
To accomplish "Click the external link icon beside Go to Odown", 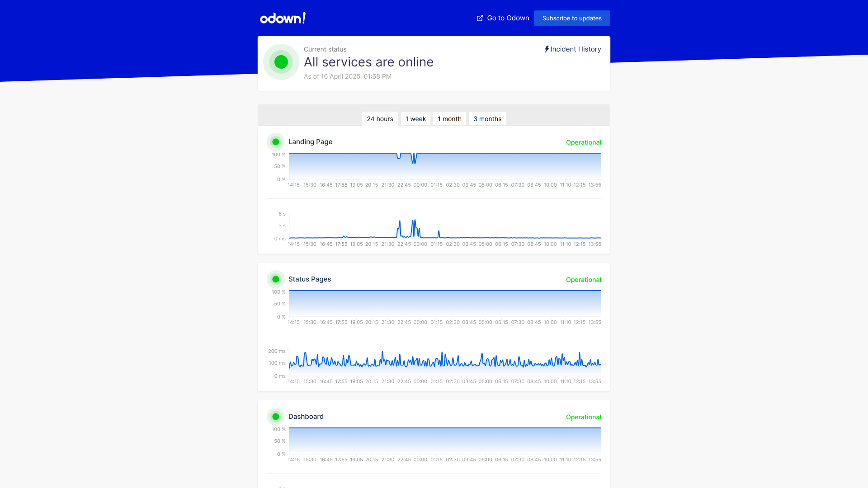I will tap(480, 18).
